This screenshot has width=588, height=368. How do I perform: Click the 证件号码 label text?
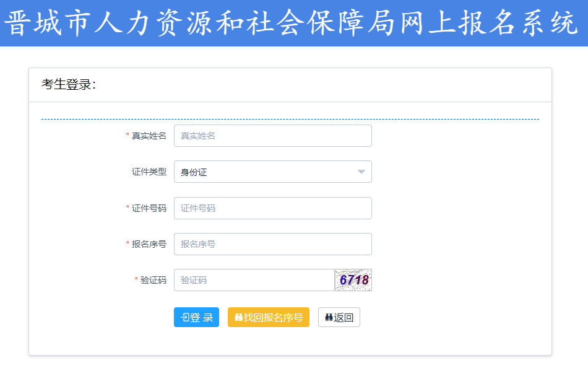149,208
